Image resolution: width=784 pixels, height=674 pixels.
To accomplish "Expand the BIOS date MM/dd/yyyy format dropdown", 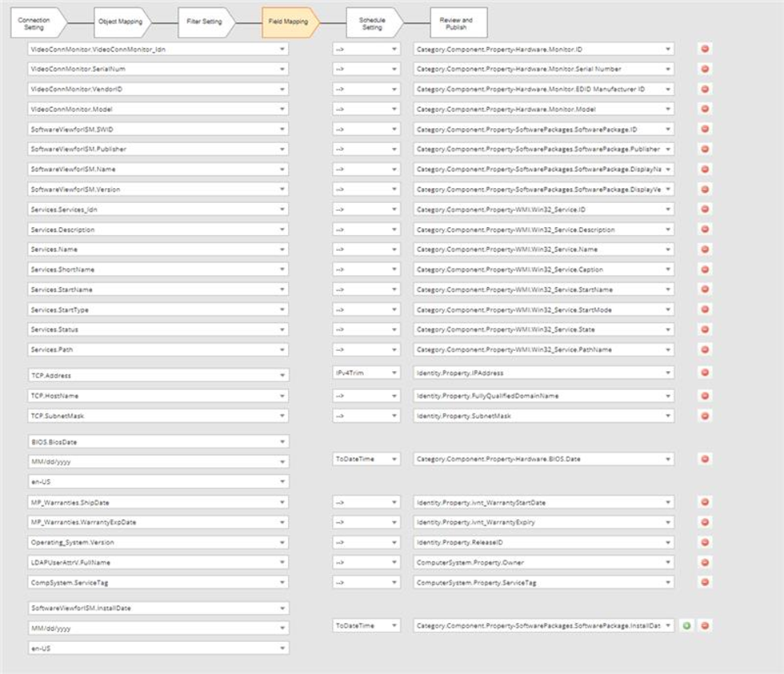I will 282,462.
